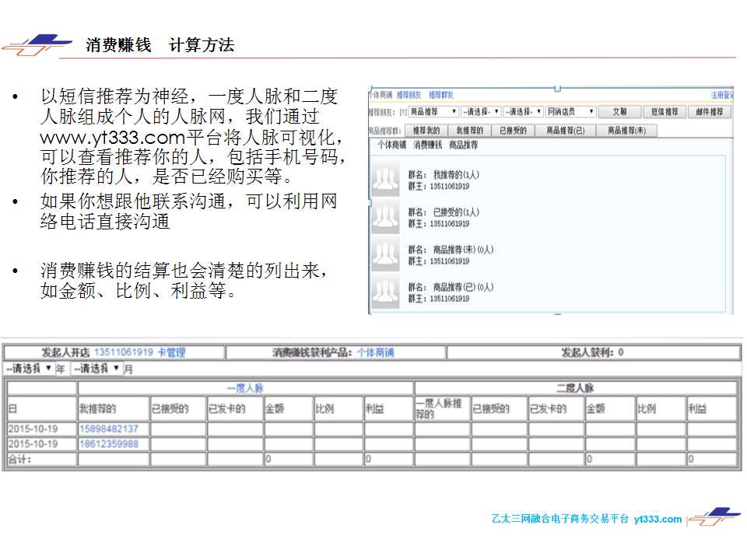
Task: Open the month (月) selection dropdown
Action: [x=96, y=369]
